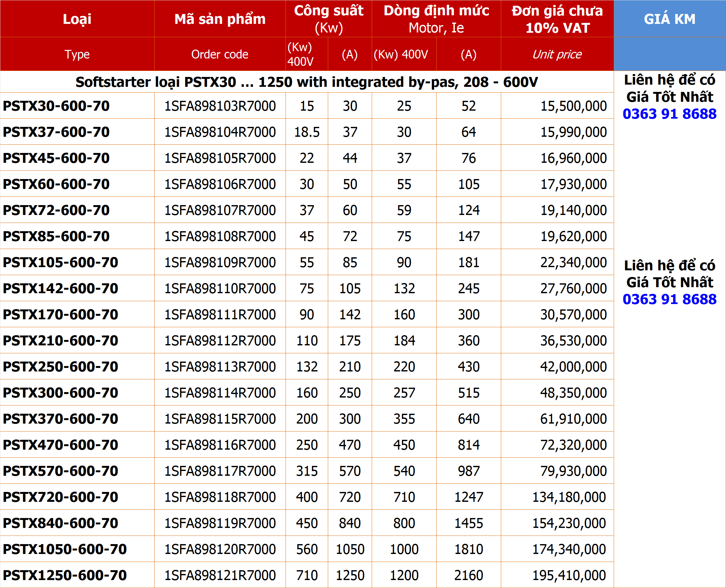
Task: Click order code 1SFA898104R7000
Action: (220, 132)
